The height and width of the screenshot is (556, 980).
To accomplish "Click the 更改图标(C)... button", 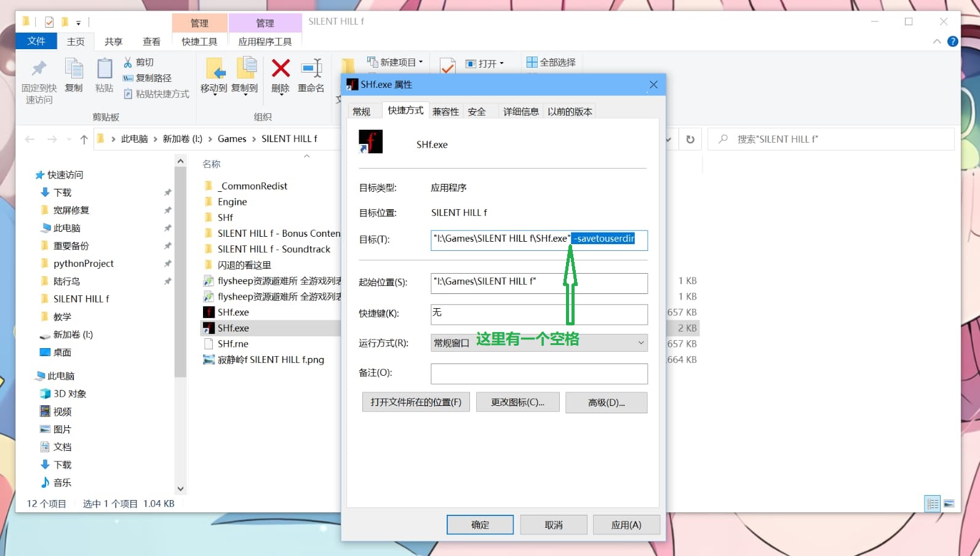I will [517, 402].
